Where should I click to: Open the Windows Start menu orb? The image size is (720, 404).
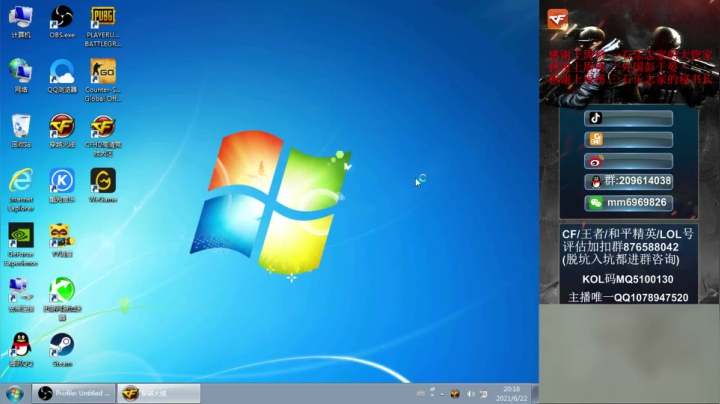coord(15,394)
